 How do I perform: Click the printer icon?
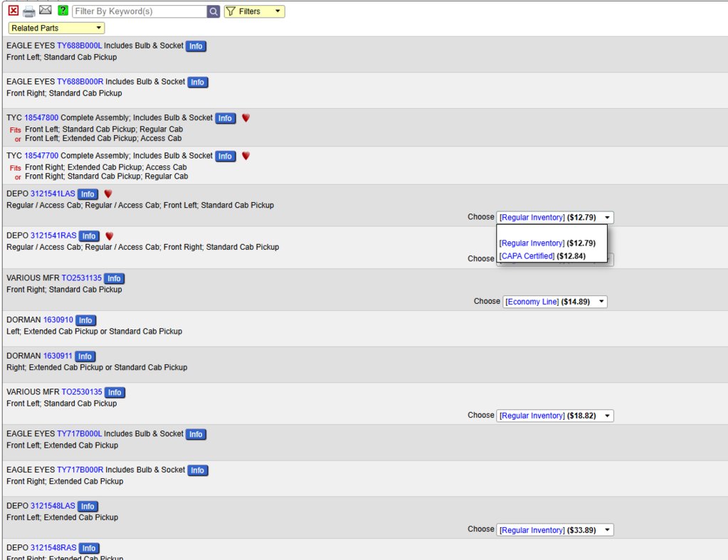(28, 11)
